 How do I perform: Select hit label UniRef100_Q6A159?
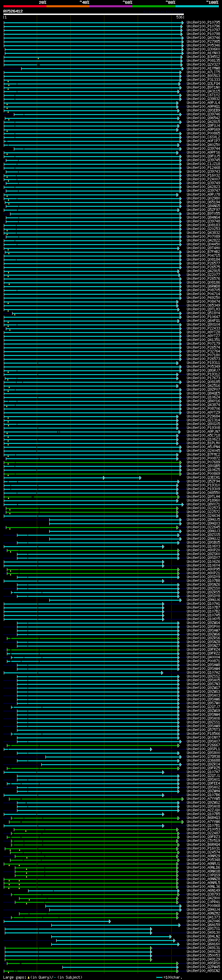click(203, 925)
